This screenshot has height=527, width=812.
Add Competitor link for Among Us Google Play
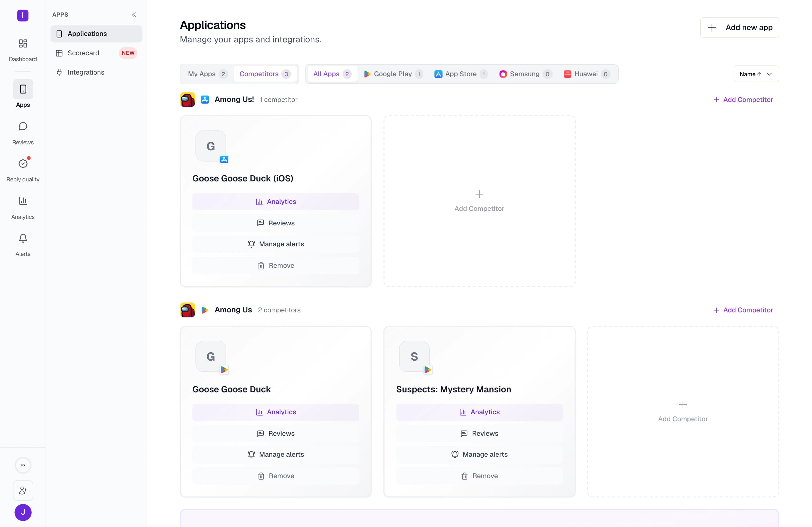[743, 310]
